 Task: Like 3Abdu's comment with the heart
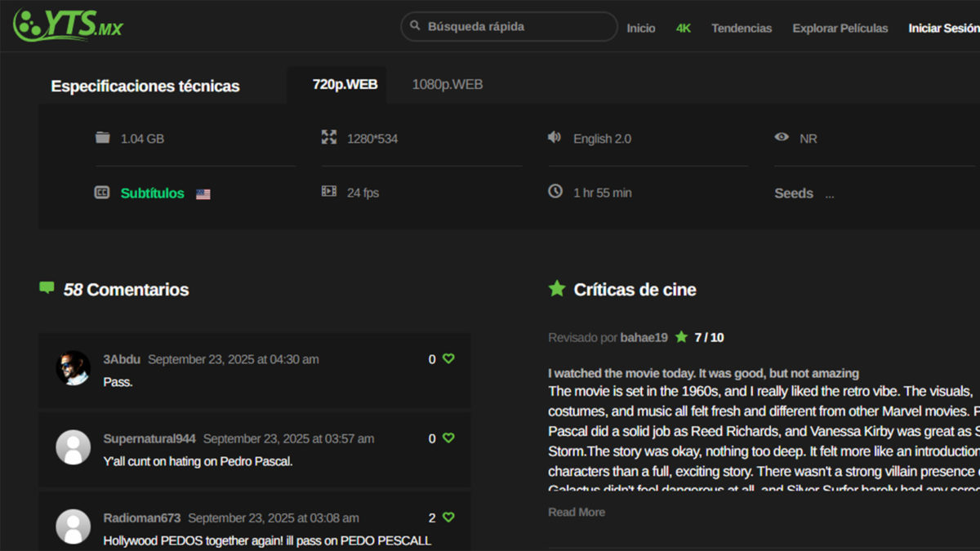pyautogui.click(x=448, y=358)
